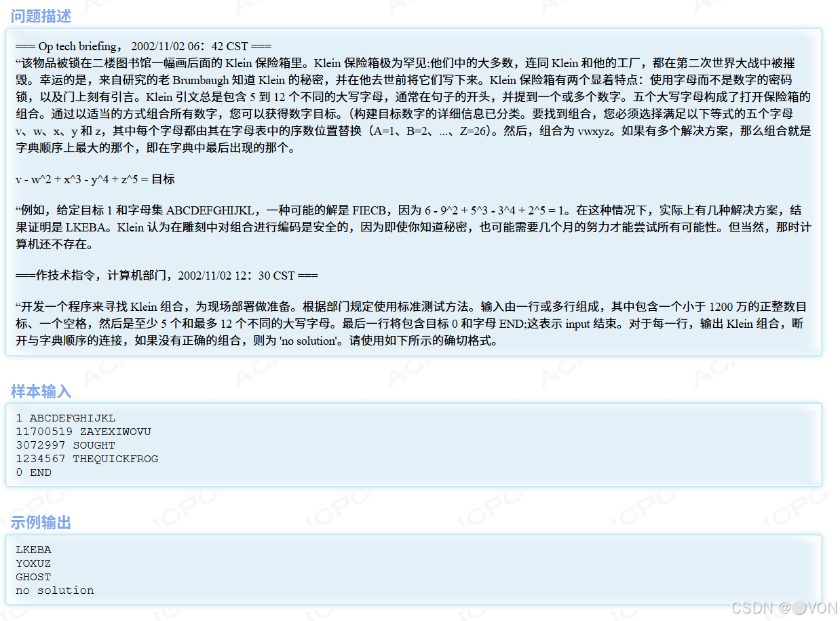Click sample input line 11700519 ZAYEXIWOVU
Image resolution: width=840 pixels, height=621 pixels.
click(83, 432)
